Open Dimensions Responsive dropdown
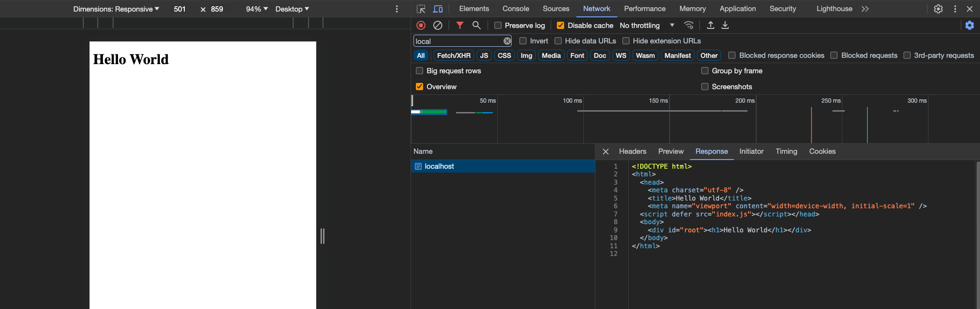The height and width of the screenshot is (309, 980). click(x=116, y=9)
